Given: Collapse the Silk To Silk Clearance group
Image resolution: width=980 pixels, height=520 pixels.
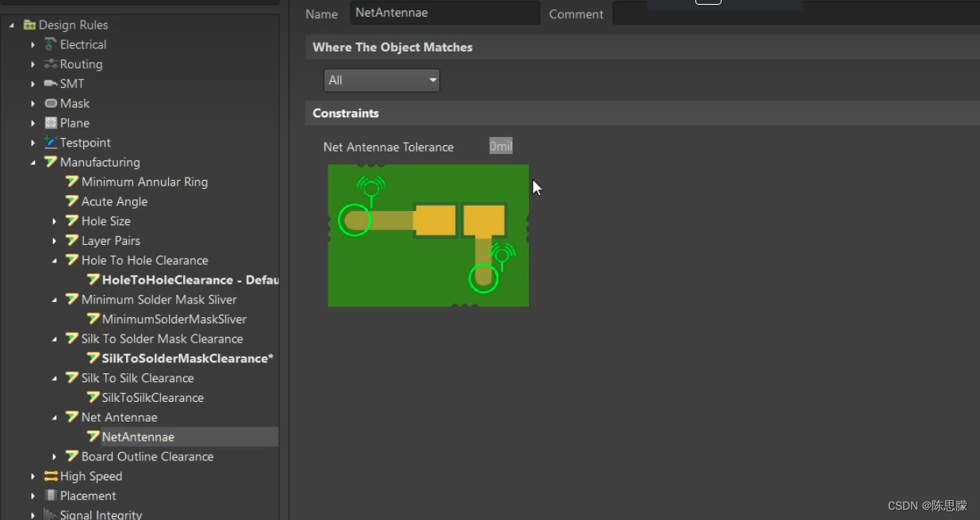Looking at the screenshot, I should [55, 378].
